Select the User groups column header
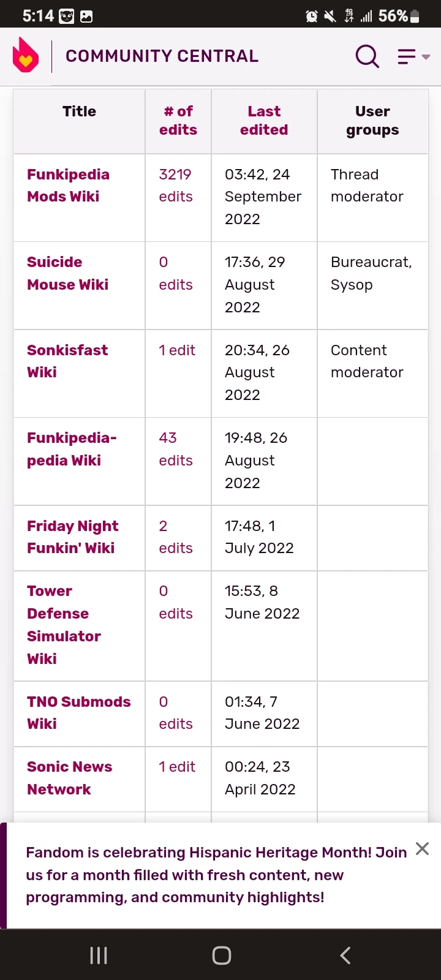441x980 pixels. click(x=372, y=121)
